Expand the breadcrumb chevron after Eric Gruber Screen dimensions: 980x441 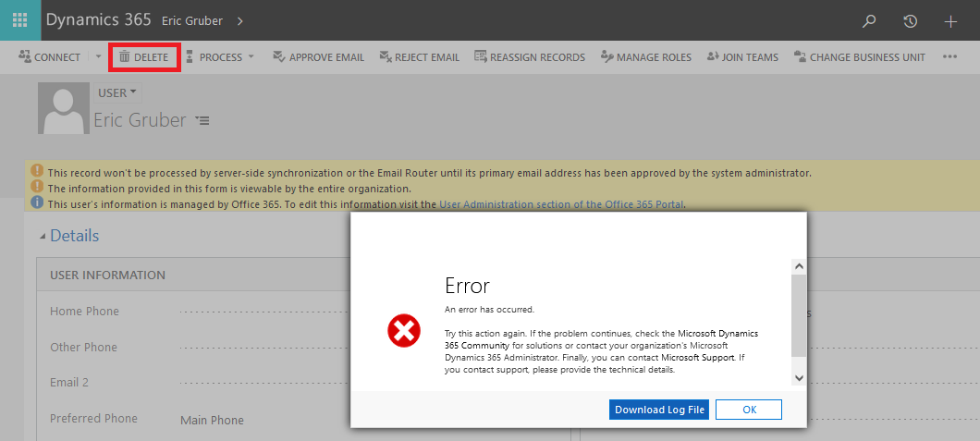point(240,20)
